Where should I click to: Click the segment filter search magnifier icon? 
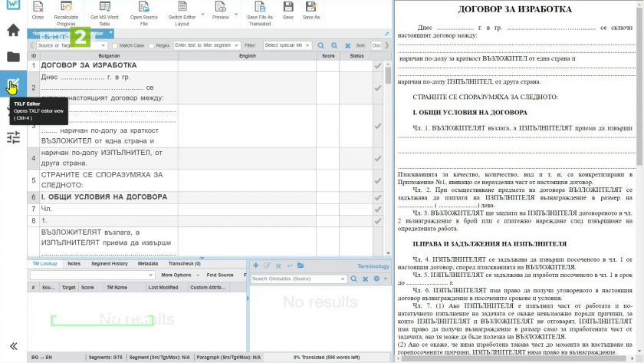tap(322, 46)
